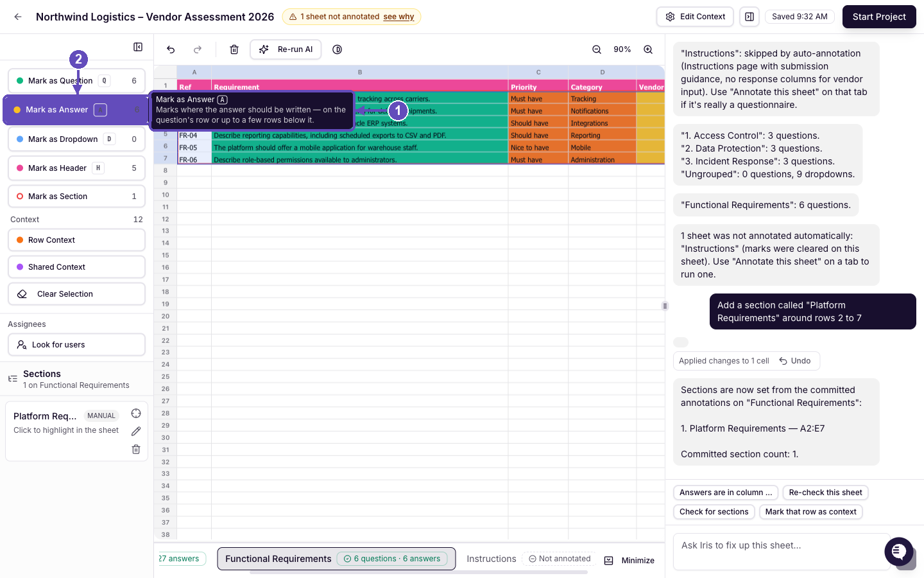924x578 pixels.
Task: Select the Mark as Question mode
Action: pyautogui.click(x=76, y=81)
